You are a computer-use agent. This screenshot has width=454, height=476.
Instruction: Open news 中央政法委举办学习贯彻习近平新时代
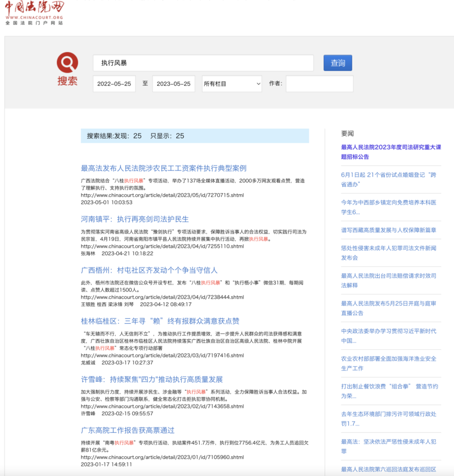pos(389,336)
